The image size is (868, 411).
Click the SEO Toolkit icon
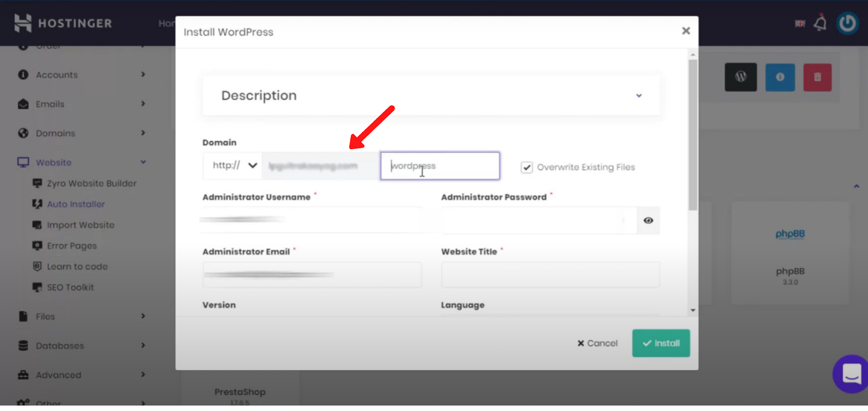[x=37, y=287]
